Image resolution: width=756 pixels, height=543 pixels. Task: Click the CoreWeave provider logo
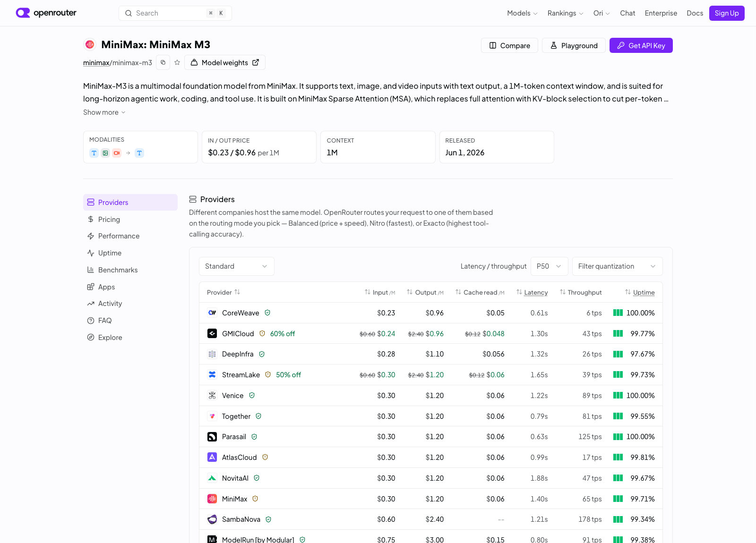(x=212, y=313)
